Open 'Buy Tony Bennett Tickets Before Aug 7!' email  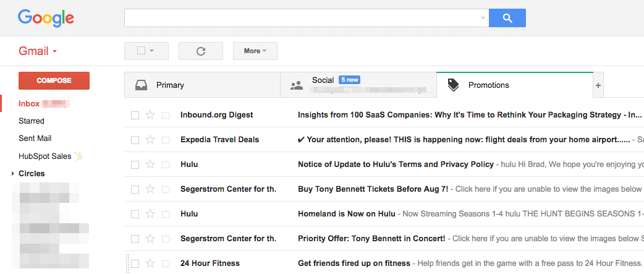(373, 189)
